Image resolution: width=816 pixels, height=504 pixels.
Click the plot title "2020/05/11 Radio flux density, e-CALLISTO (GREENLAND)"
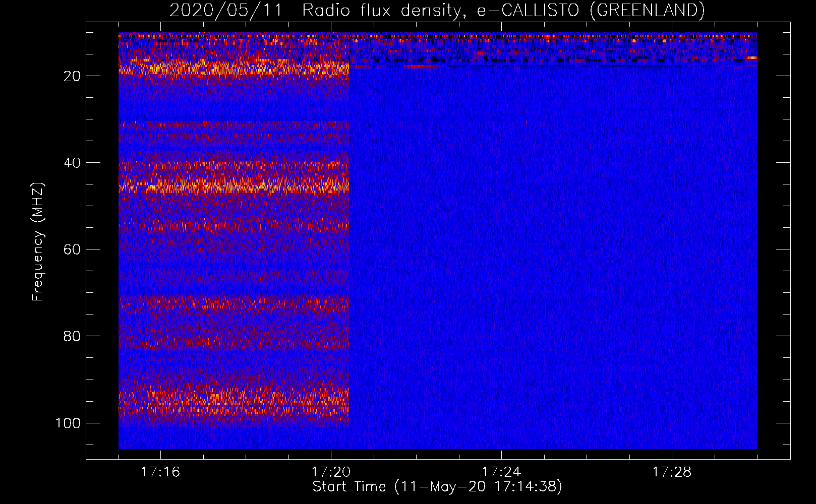(437, 10)
